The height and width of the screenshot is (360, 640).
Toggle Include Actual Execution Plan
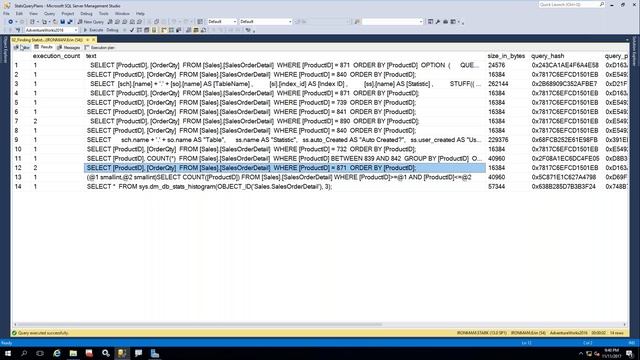tap(164, 30)
